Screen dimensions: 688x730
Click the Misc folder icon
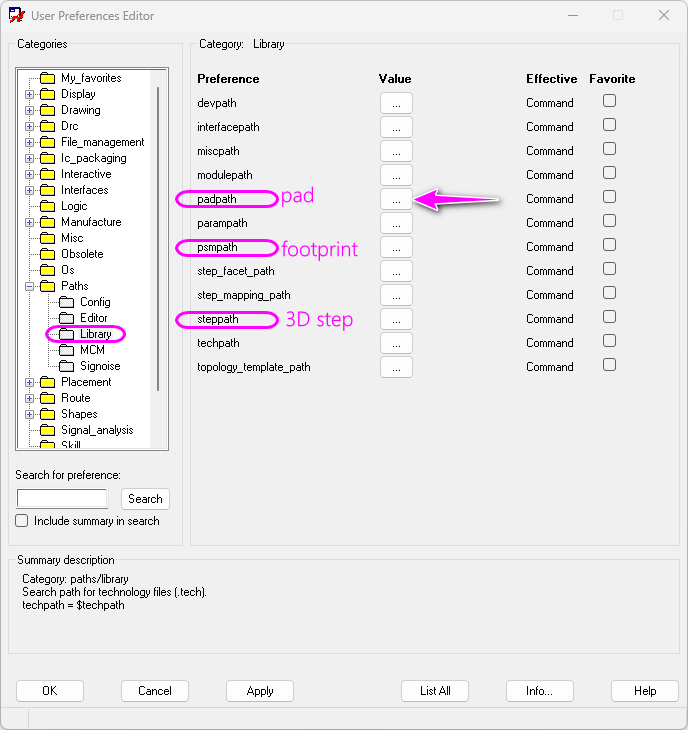[47, 238]
